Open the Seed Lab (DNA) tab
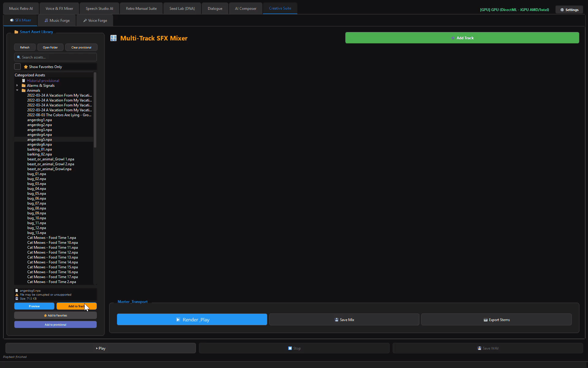Screen dimensions: 588x368 (182, 9)
